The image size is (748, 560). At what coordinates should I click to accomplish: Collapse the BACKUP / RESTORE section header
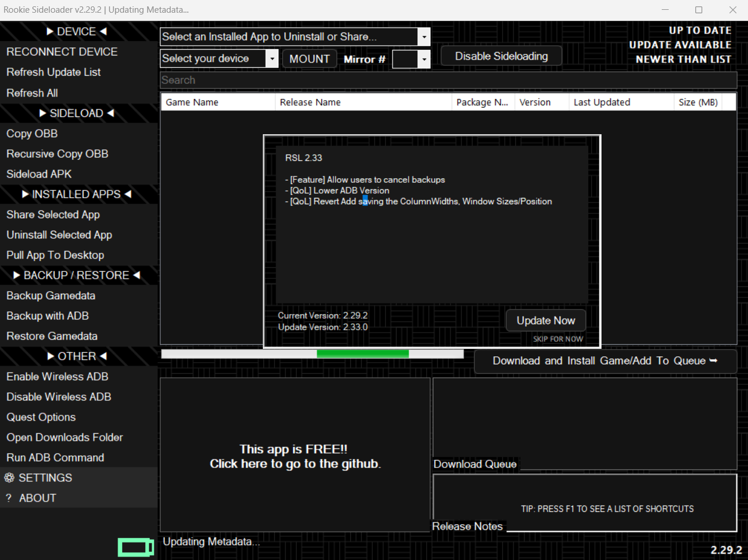tap(79, 275)
